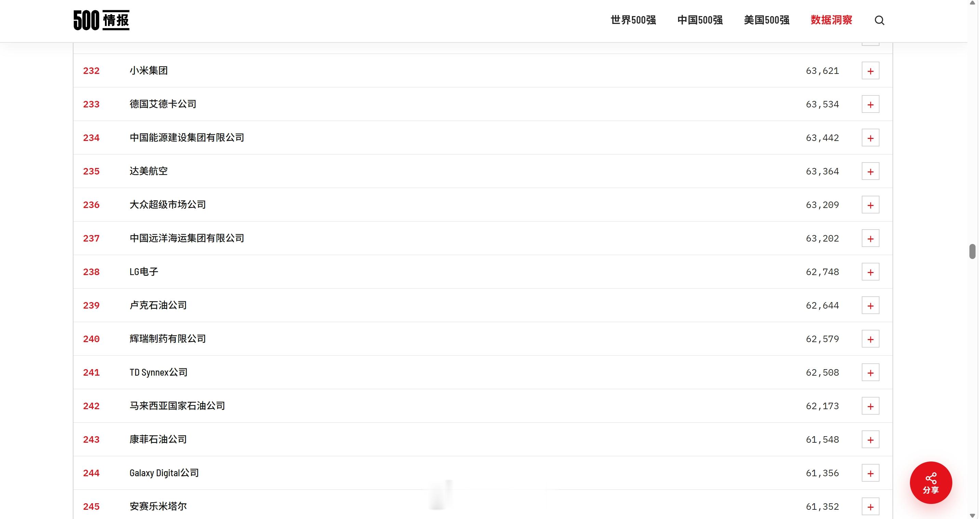
Task: Click rank number 244
Action: pos(91,473)
